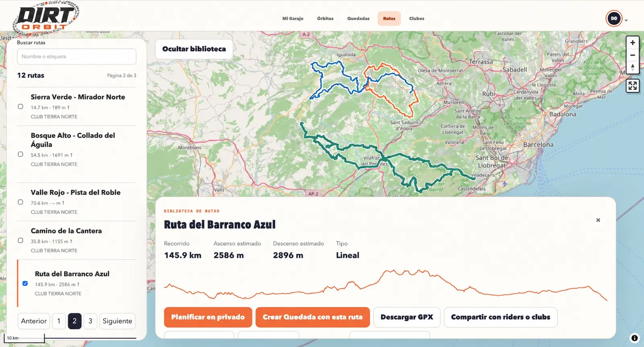Select the Rutas tab
The height and width of the screenshot is (347, 644).
point(389,19)
